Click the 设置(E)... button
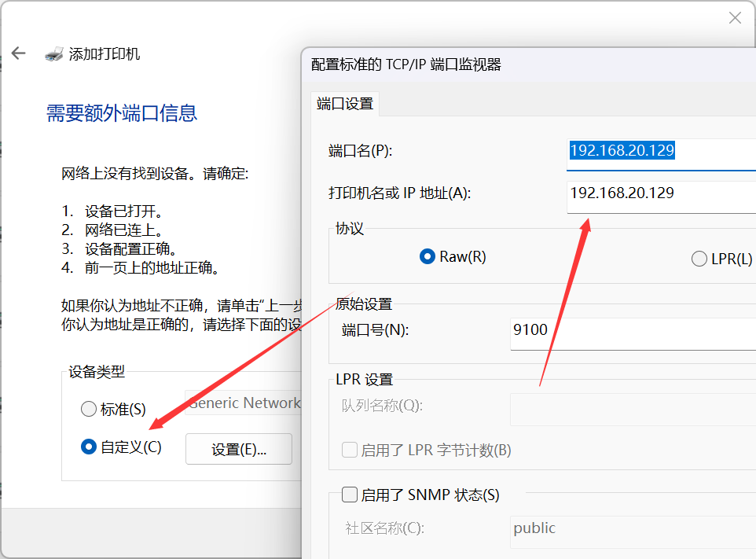This screenshot has height=559, width=756. tap(238, 449)
